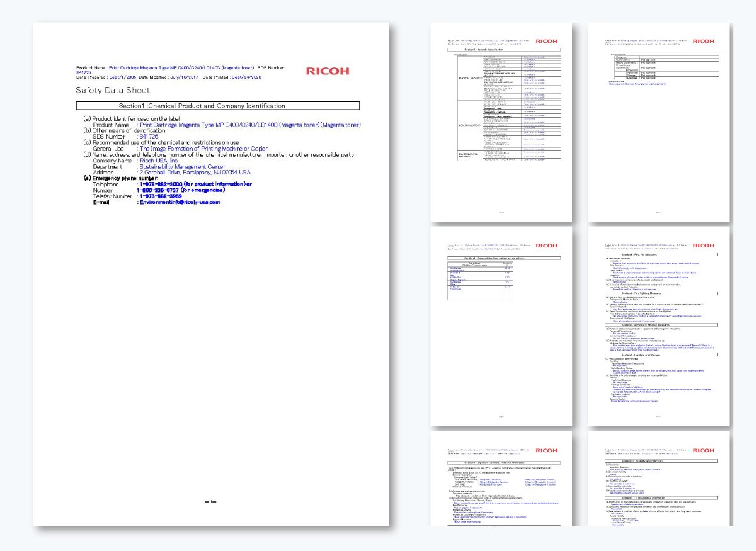Click the telefax number 1-973-882-3959

[x=161, y=196]
